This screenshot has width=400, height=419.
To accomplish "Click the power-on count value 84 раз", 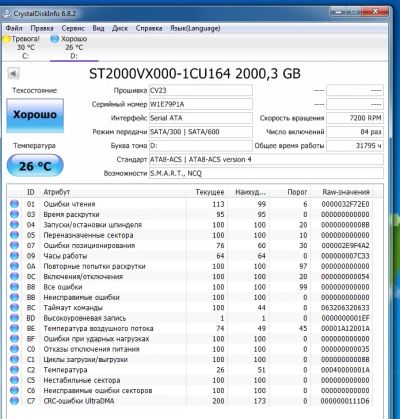I will point(355,132).
